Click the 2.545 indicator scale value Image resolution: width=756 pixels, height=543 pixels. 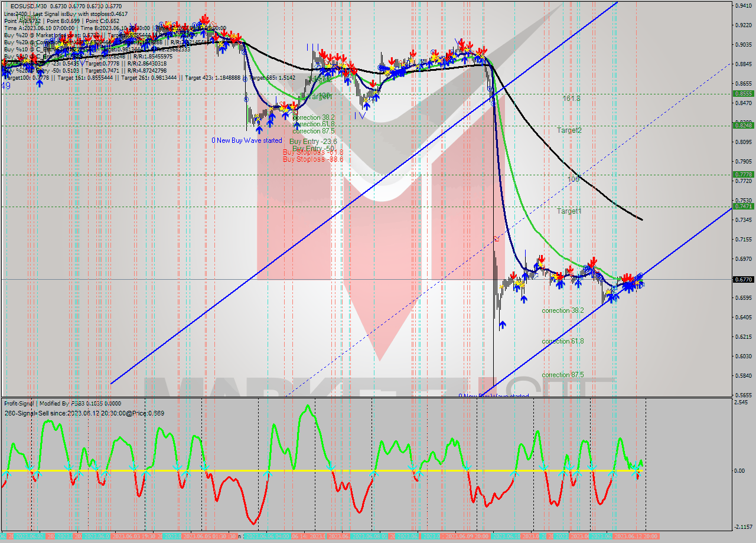coord(741,403)
